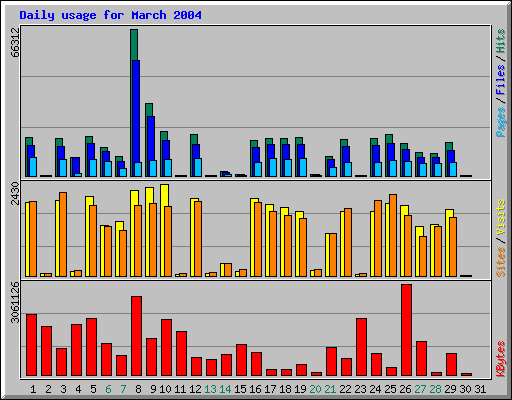
Task: Click day label 26 on x-axis
Action: click(x=405, y=389)
